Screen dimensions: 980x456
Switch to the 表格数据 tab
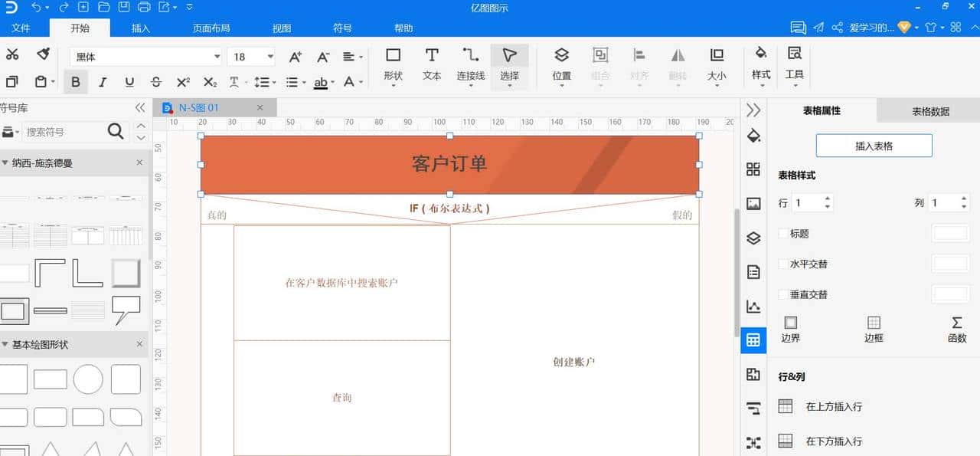tap(929, 110)
